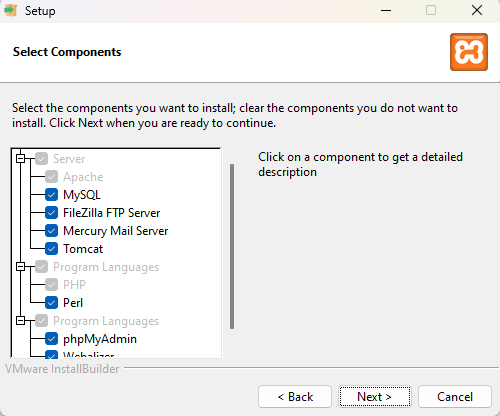The width and height of the screenshot is (500, 416).
Task: Uncheck the FileZilla FTP Server checkbox
Action: pos(51,213)
